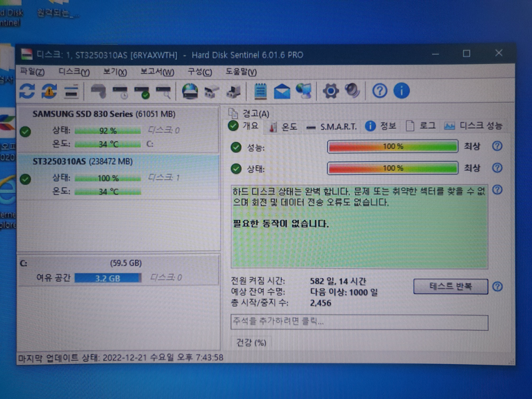This screenshot has height=399, width=532.
Task: Switch to the 개요 tab
Action: tap(243, 125)
